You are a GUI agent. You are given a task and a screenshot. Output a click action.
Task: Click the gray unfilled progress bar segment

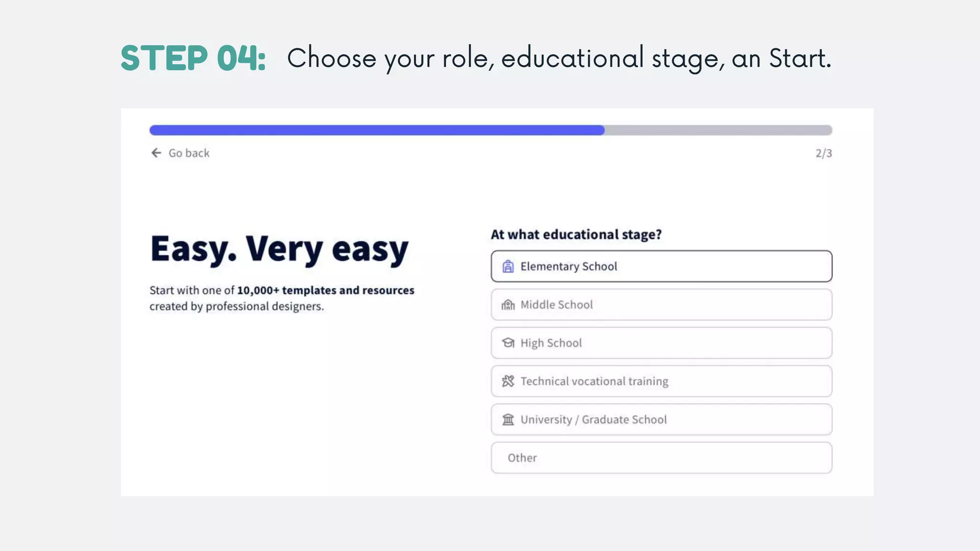[718, 130]
